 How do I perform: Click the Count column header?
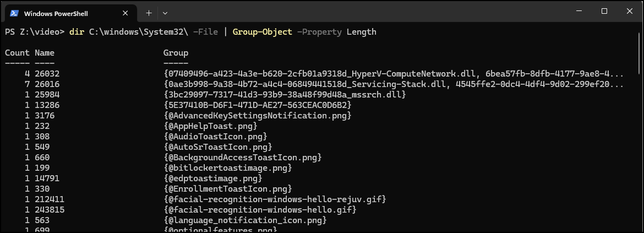tap(17, 52)
